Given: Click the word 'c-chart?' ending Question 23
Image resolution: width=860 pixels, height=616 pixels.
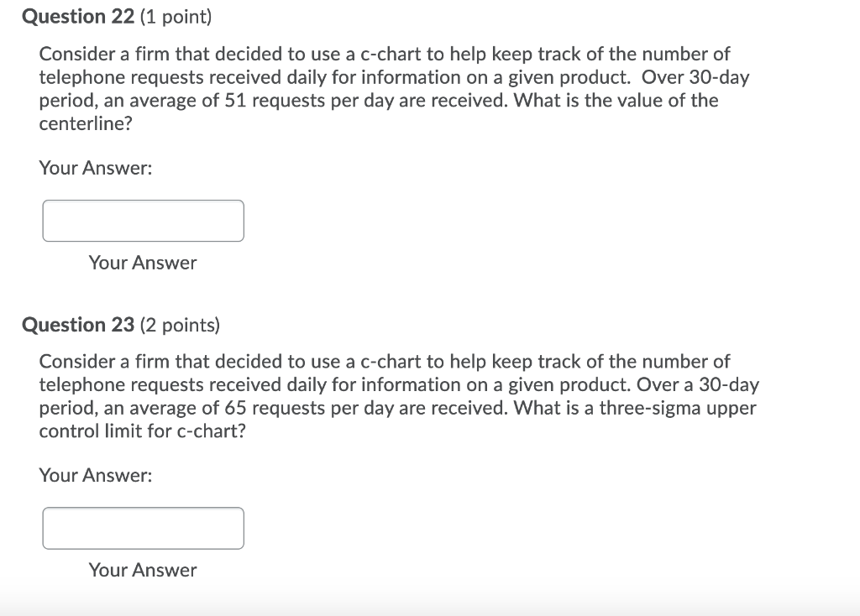Looking at the screenshot, I should click(209, 431).
